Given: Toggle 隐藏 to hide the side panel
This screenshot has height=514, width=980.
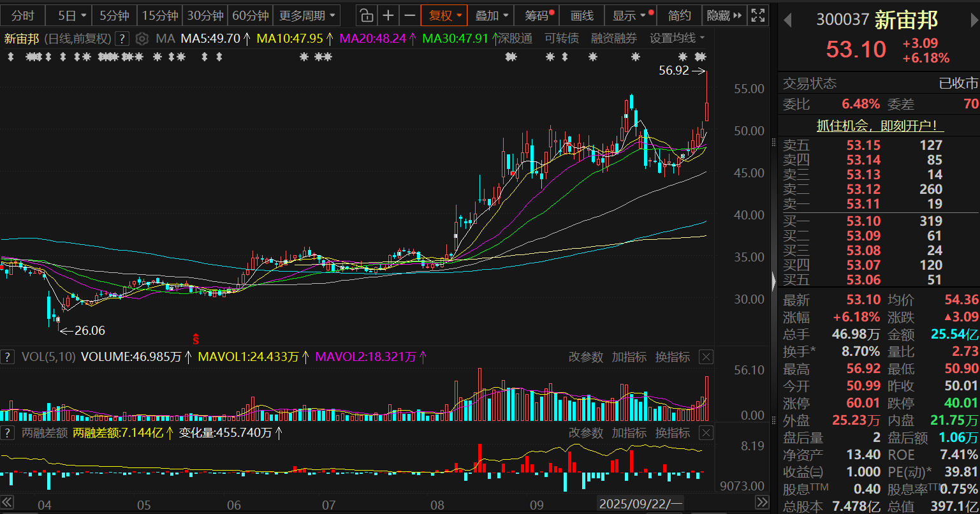Looking at the screenshot, I should pyautogui.click(x=724, y=15).
